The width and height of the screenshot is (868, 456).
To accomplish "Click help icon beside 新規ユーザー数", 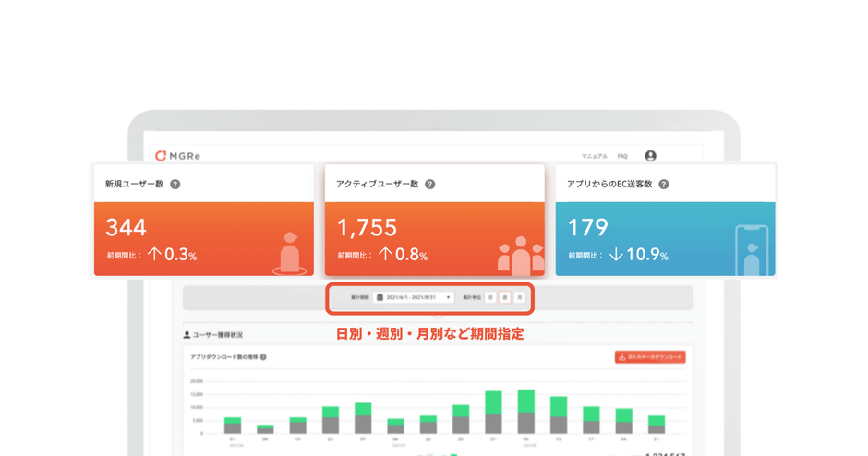I will pyautogui.click(x=175, y=184).
